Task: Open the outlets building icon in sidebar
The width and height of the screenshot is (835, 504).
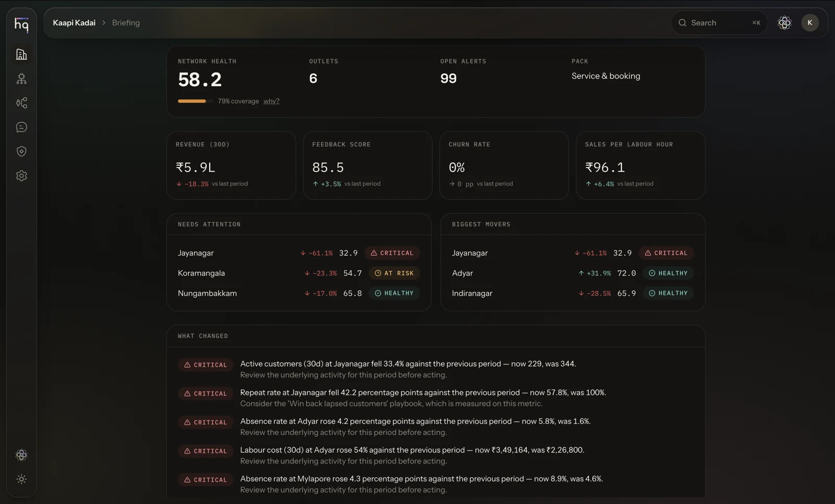Action: point(21,54)
